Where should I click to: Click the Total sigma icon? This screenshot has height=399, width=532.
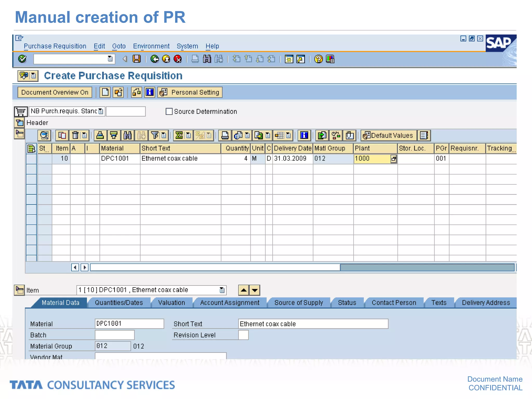(x=179, y=135)
